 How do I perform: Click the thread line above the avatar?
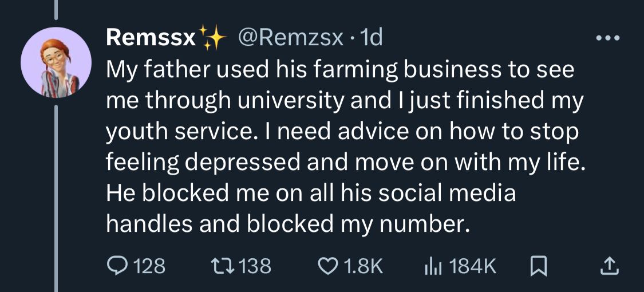pos(55,9)
